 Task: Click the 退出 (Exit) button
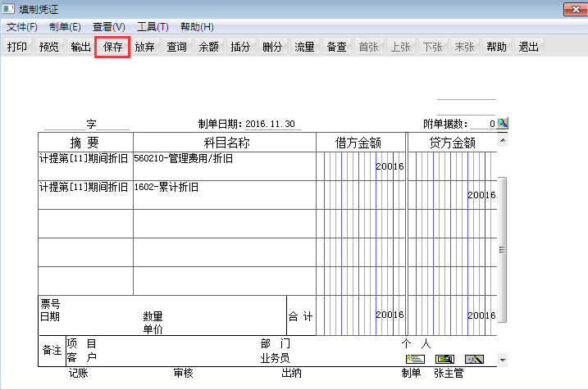click(529, 47)
